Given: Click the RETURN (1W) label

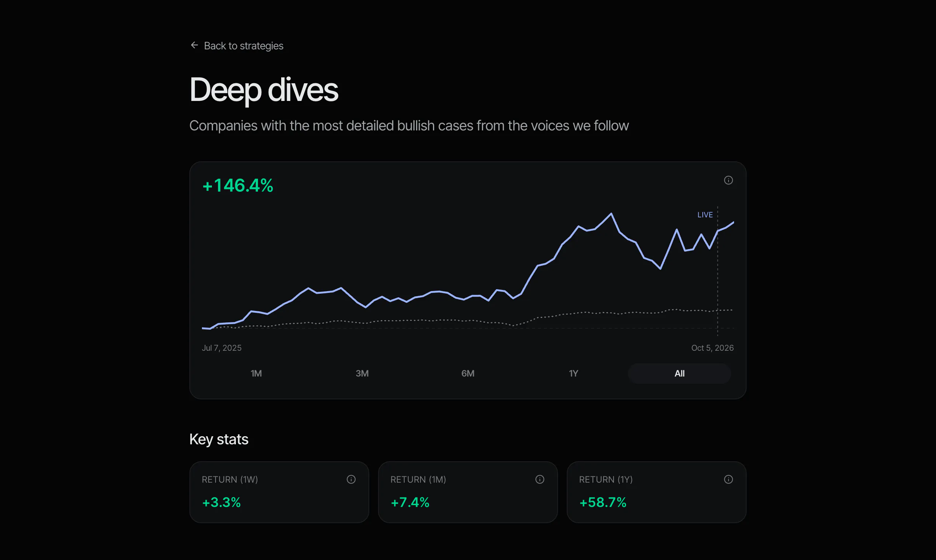Looking at the screenshot, I should [x=230, y=479].
